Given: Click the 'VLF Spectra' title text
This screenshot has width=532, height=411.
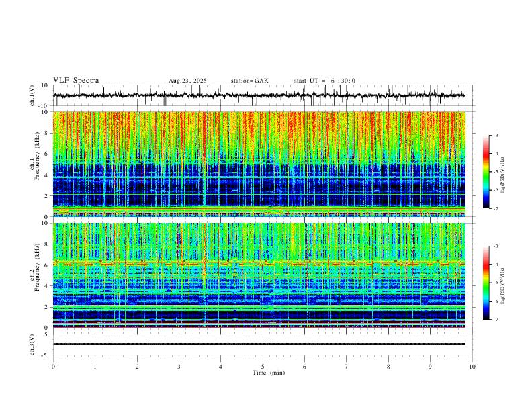Looking at the screenshot, I should tap(76, 81).
